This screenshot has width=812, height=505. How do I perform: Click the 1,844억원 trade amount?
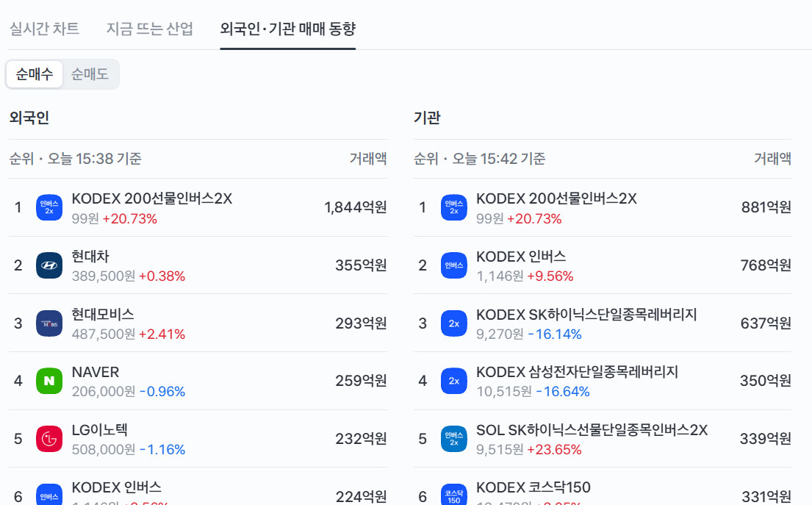point(355,207)
